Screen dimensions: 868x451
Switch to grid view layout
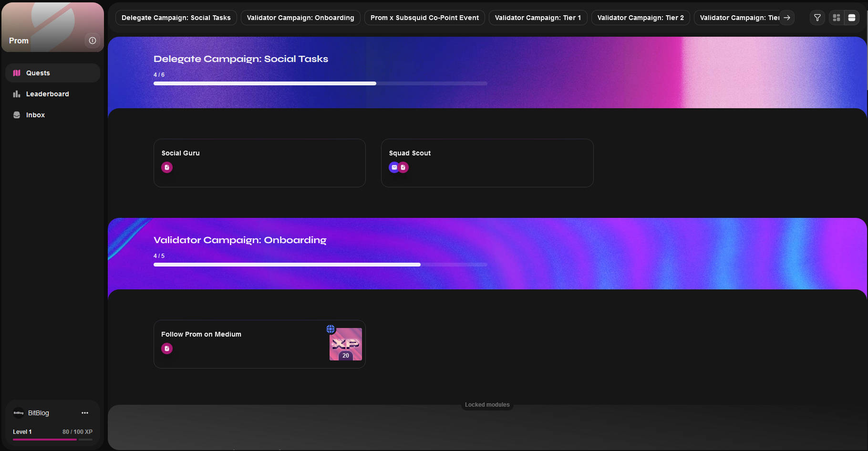click(x=836, y=18)
